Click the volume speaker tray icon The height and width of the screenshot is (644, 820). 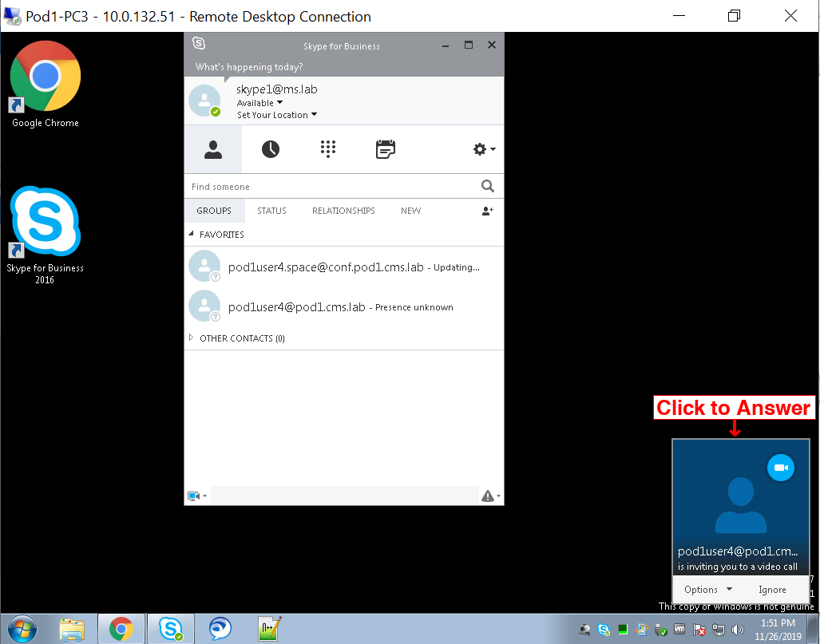coord(738,630)
